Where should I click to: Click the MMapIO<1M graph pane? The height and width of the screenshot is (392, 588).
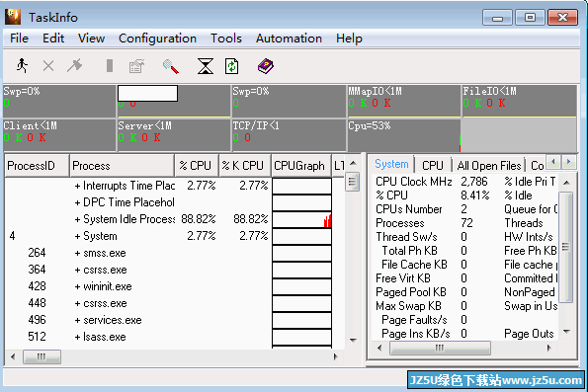[404, 101]
